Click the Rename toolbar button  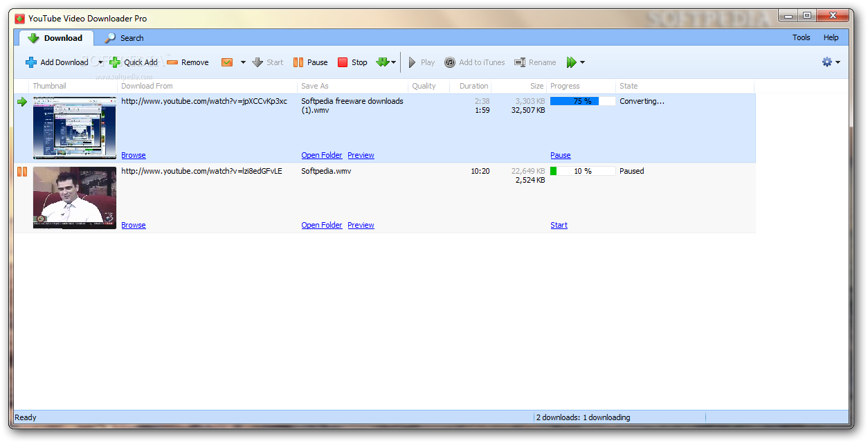point(535,62)
